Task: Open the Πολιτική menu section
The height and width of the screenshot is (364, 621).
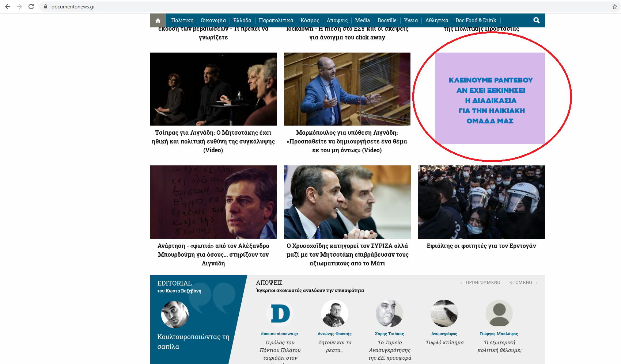Action: click(182, 20)
